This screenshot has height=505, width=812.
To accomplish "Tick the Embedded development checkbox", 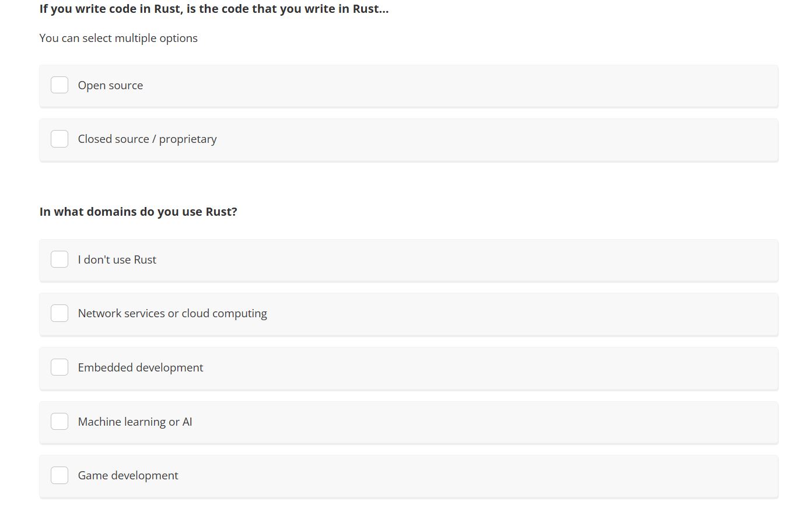I will tap(60, 367).
